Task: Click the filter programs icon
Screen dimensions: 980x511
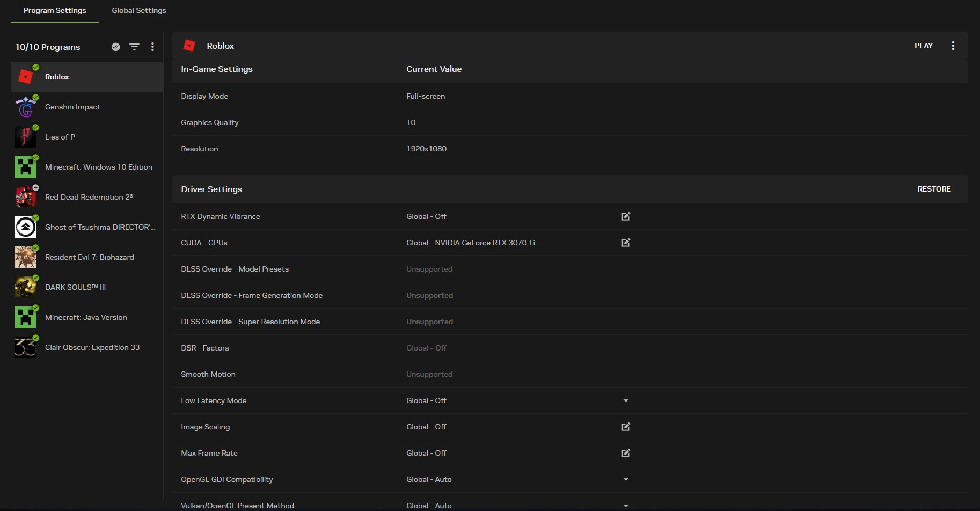Action: click(134, 47)
